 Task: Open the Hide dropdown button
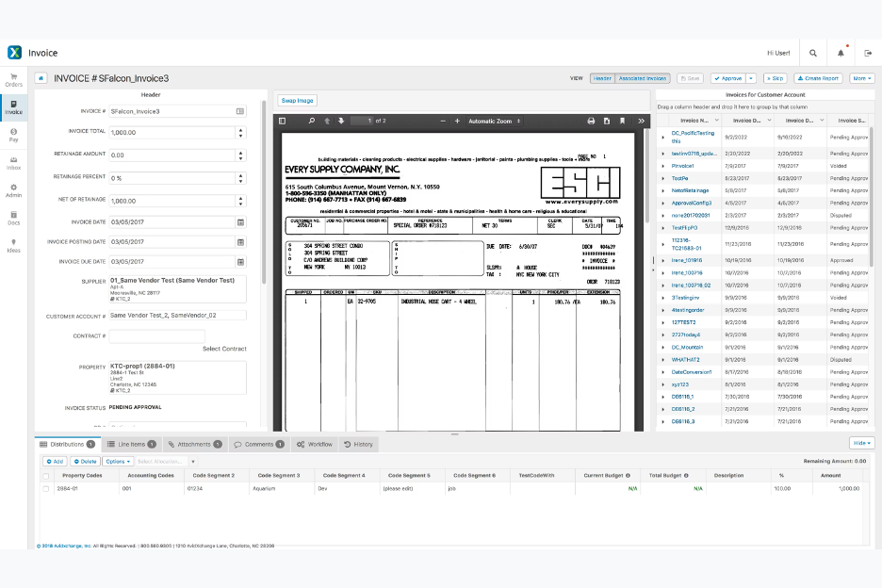pos(862,444)
